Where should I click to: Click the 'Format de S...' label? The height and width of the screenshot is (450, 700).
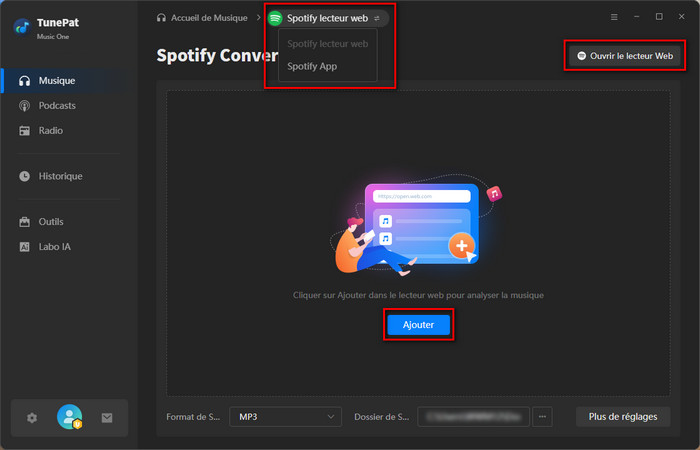pos(193,417)
